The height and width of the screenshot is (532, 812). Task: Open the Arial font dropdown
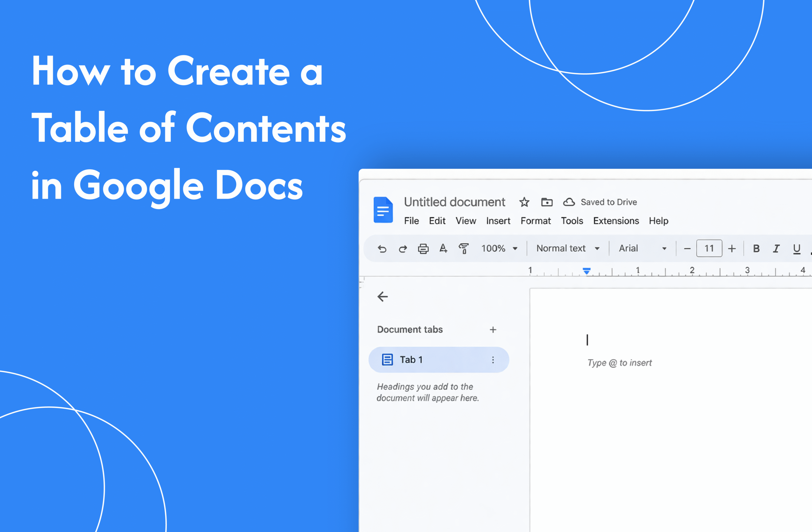point(642,248)
